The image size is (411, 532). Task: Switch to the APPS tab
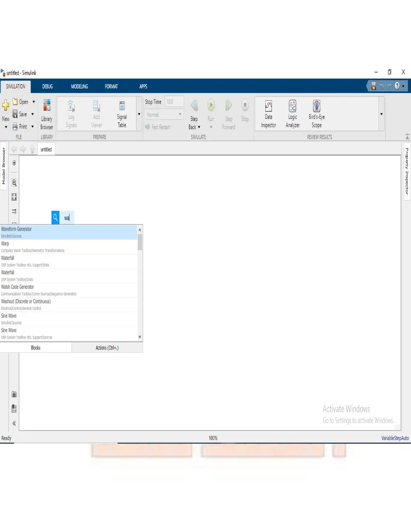tap(143, 86)
